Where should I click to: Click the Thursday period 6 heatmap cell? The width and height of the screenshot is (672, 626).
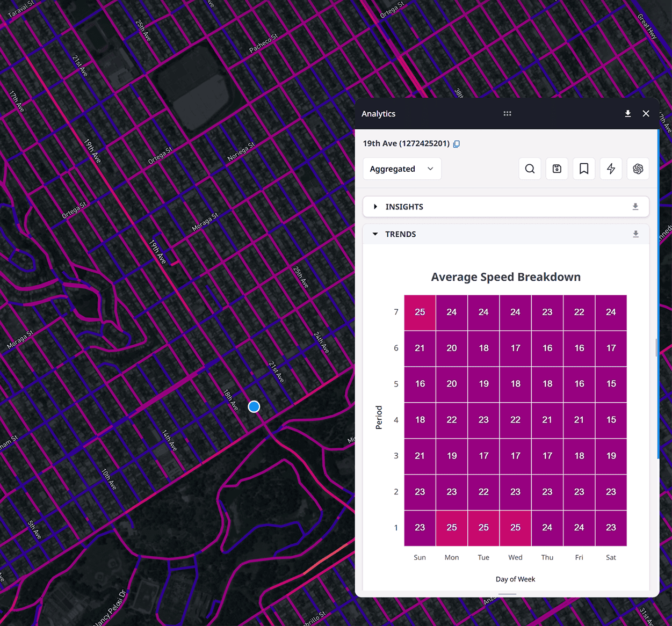tap(547, 348)
